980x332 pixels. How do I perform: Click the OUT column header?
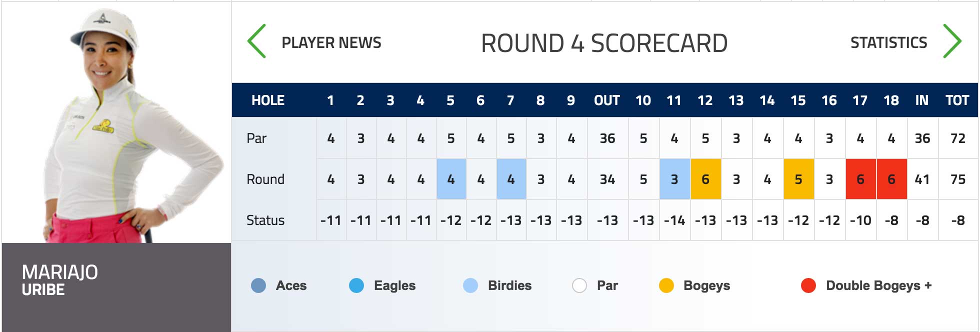(x=607, y=100)
